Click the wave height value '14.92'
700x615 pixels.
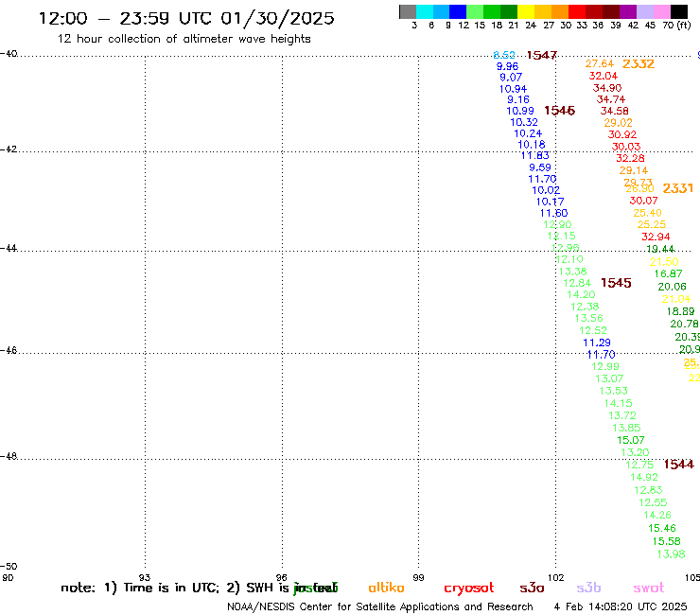[x=644, y=478]
